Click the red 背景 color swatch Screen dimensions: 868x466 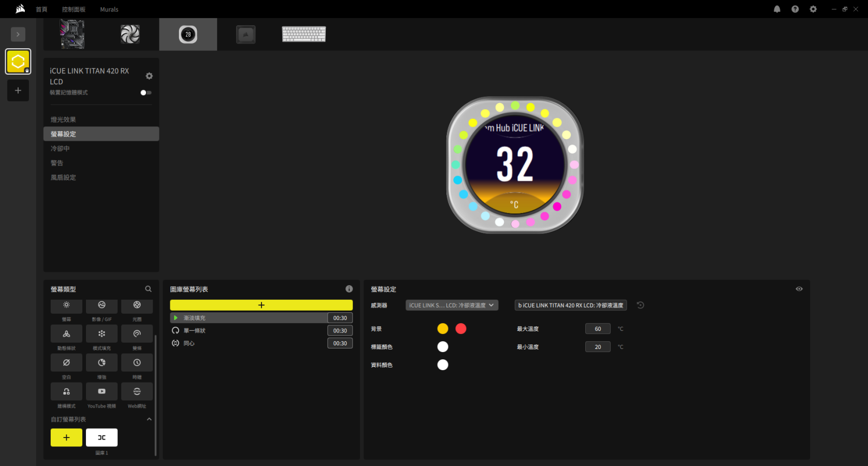(461, 329)
